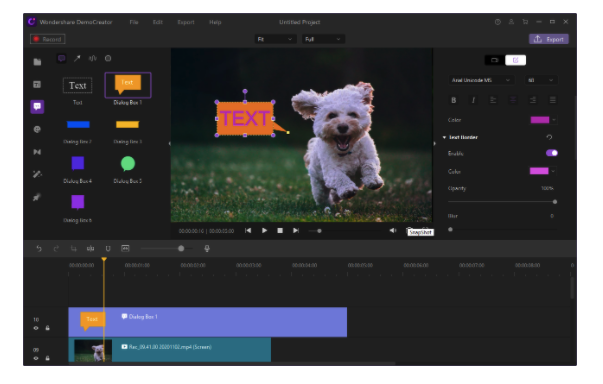The image size is (603, 384).
Task: Stop the video preview
Action: (280, 231)
